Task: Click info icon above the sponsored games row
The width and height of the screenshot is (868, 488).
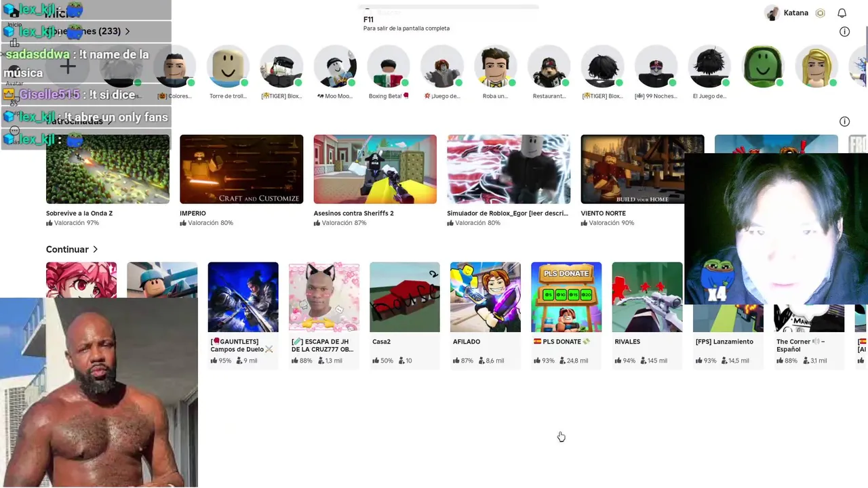Action: tap(844, 121)
